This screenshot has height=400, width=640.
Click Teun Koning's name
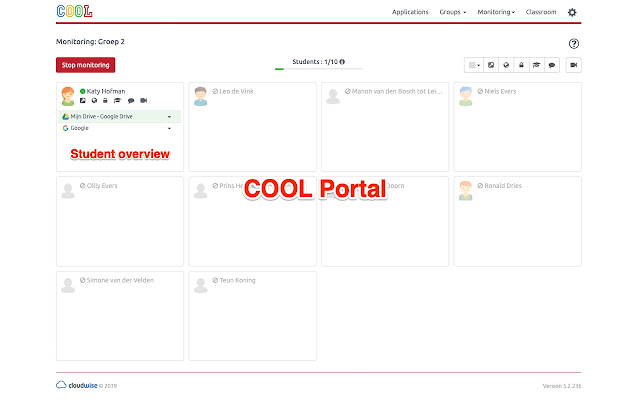[x=238, y=280]
